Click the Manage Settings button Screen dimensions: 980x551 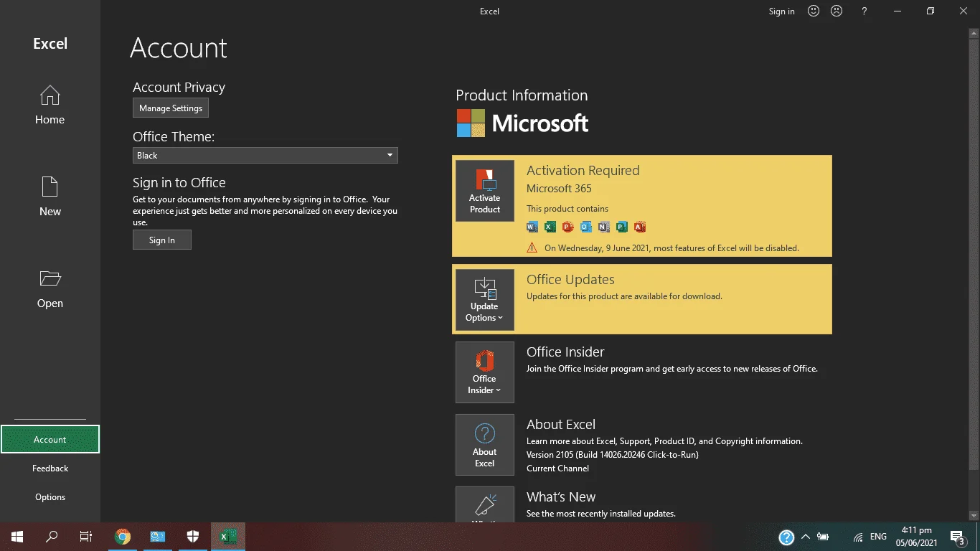pos(171,108)
